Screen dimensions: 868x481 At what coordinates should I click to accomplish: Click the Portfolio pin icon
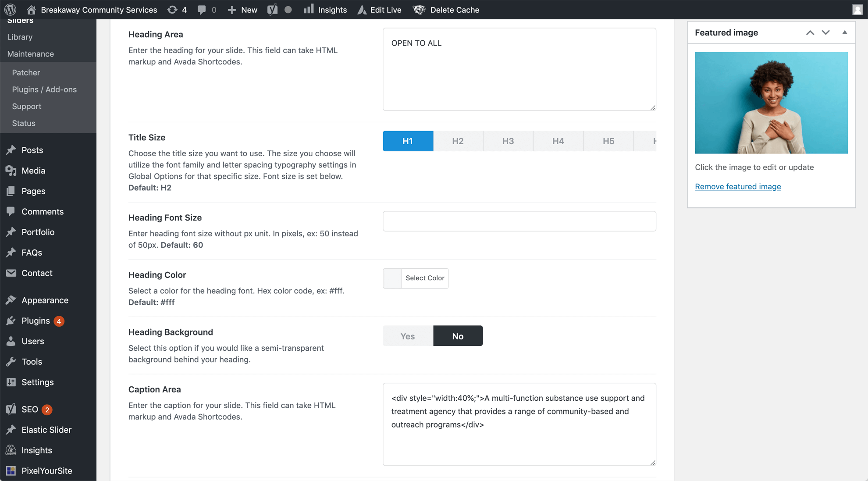coord(11,232)
